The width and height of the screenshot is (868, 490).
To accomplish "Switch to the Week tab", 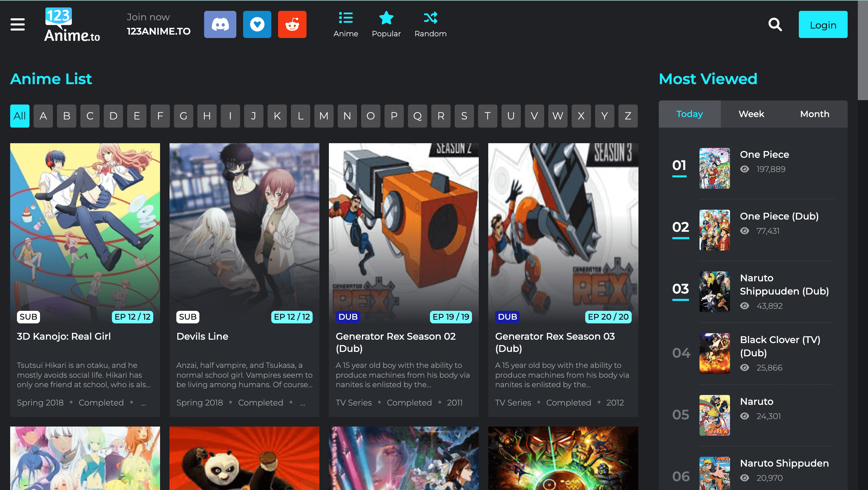I will point(751,114).
